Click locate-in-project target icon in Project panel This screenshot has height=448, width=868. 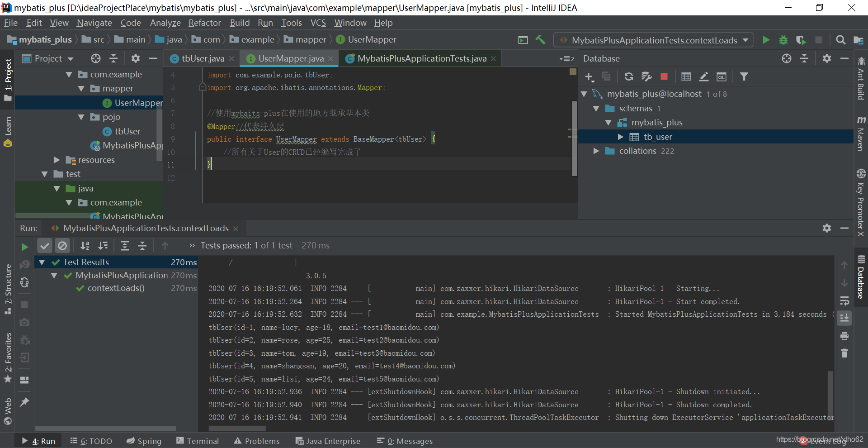(95, 58)
